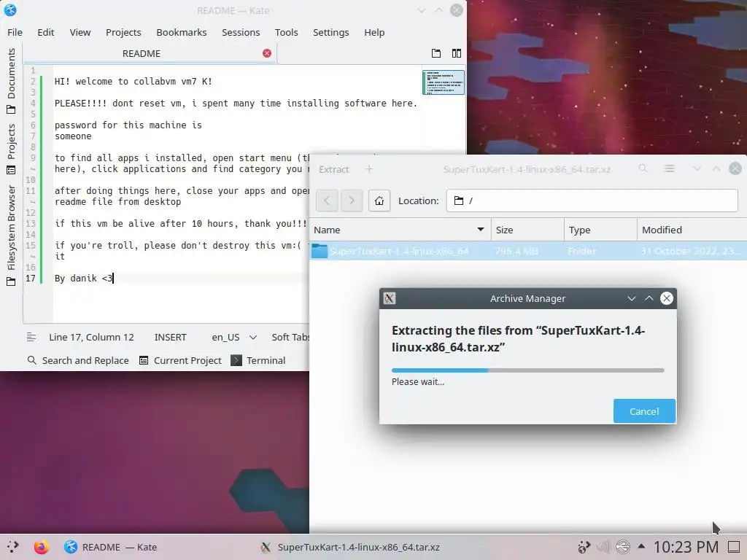Open the Documents side panel in Kate

[x=11, y=81]
